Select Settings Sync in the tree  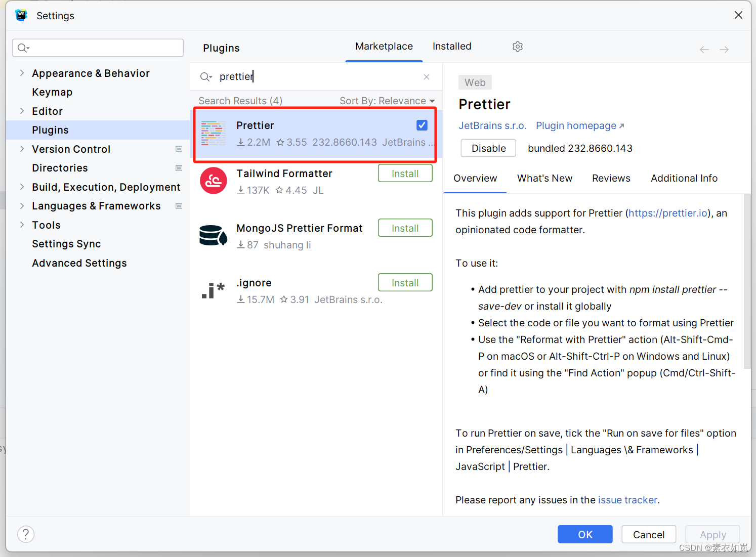[x=66, y=244]
